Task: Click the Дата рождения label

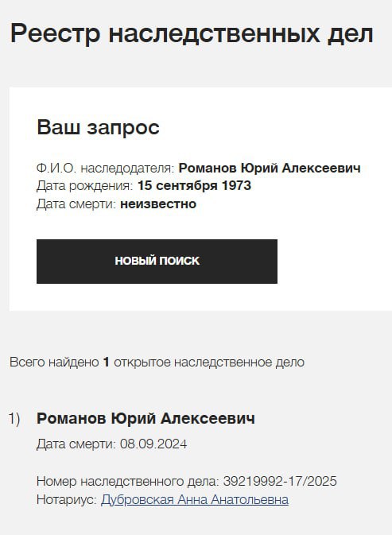Action: pos(84,186)
